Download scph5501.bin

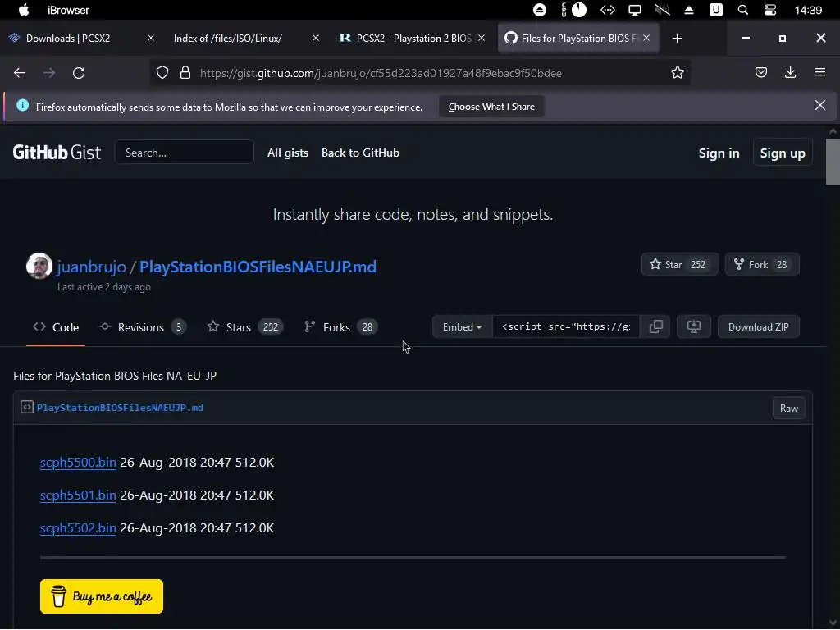78,495
